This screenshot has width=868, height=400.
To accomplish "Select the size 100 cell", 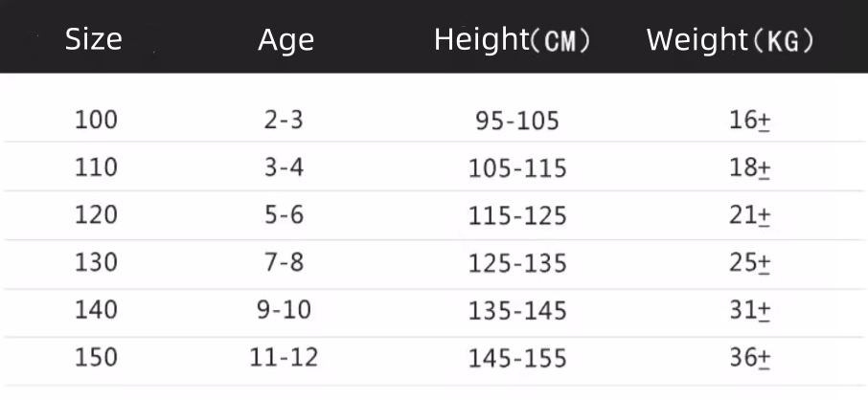I will 97,120.
